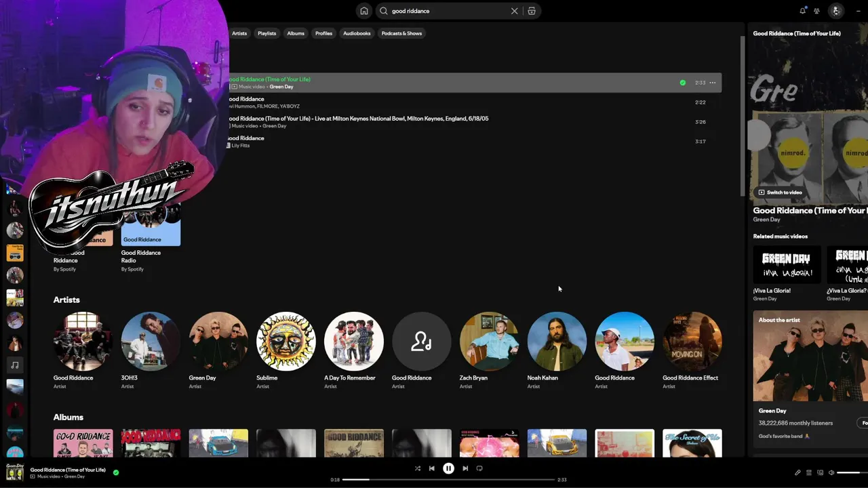The image size is (868, 488).
Task: Open the notifications bell
Action: pyautogui.click(x=803, y=11)
